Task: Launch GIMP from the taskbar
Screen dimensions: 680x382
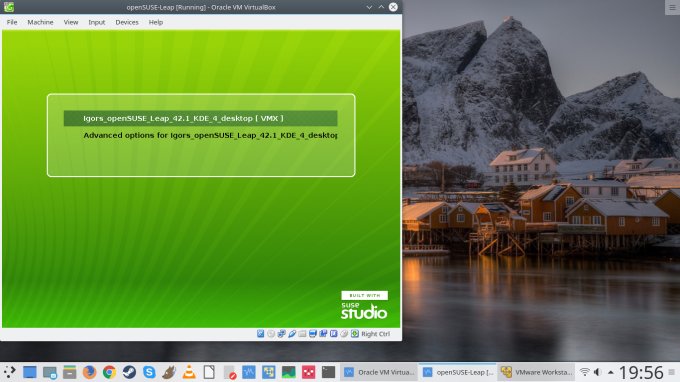Action: coord(169,372)
